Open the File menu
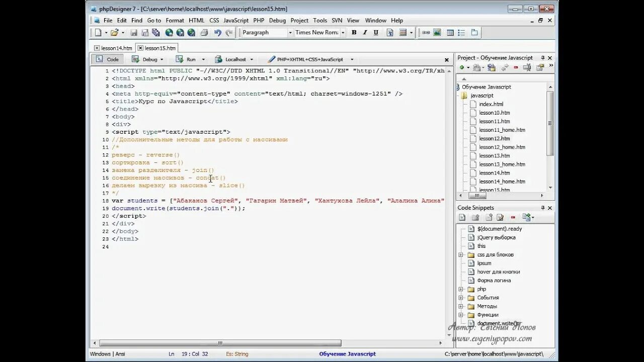Screen dimensions: 644x362 click(108, 21)
